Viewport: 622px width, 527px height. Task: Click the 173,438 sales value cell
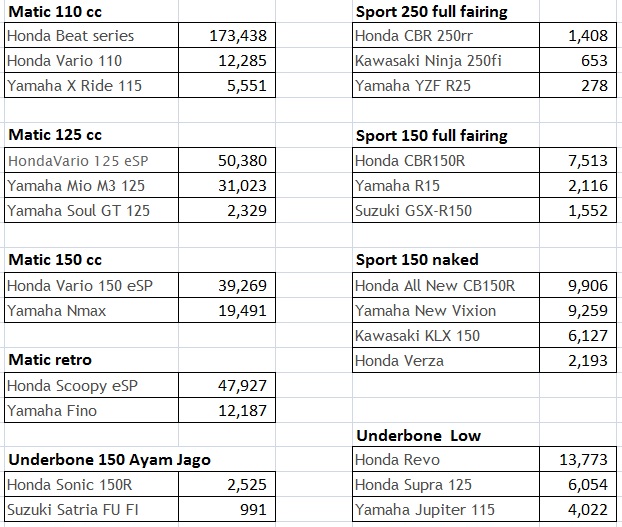238,36
